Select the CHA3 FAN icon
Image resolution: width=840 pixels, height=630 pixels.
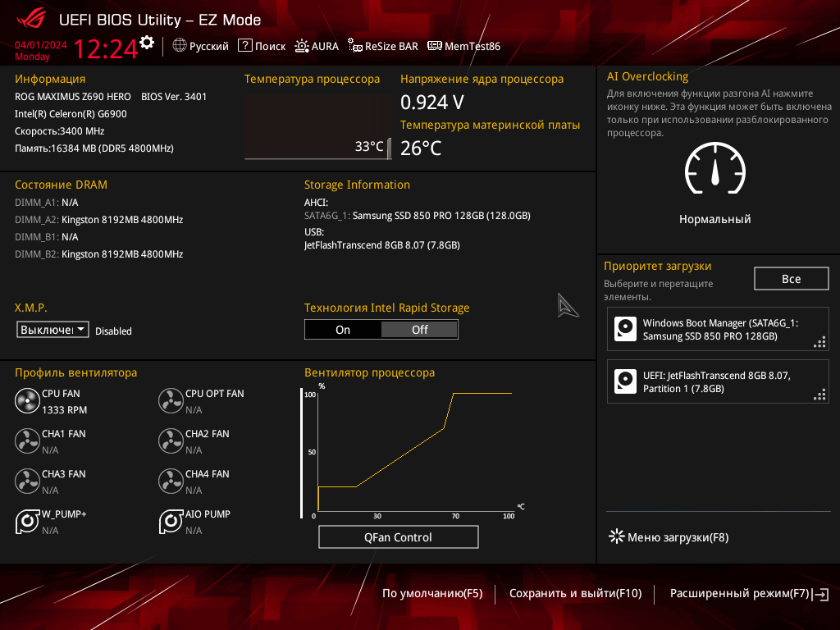27,482
